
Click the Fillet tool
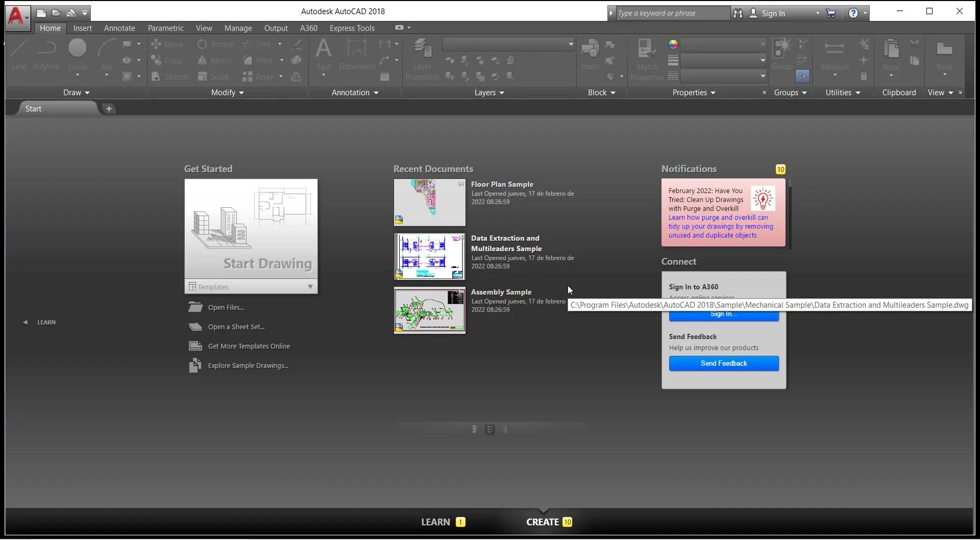tap(258, 60)
